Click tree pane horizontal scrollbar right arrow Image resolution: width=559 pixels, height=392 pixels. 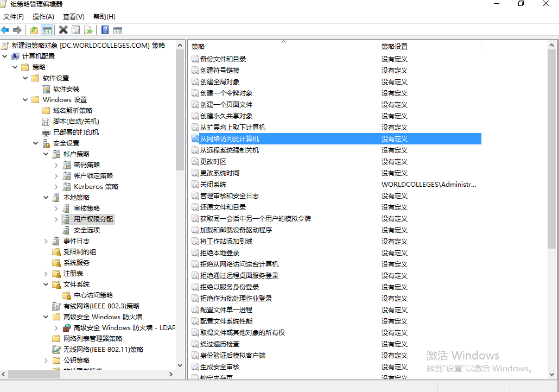click(171, 375)
